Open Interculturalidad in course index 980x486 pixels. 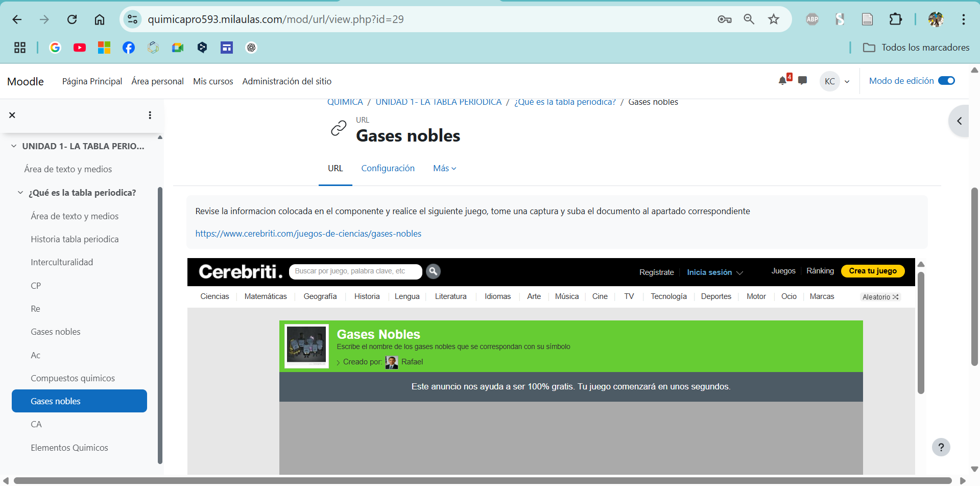click(x=62, y=262)
